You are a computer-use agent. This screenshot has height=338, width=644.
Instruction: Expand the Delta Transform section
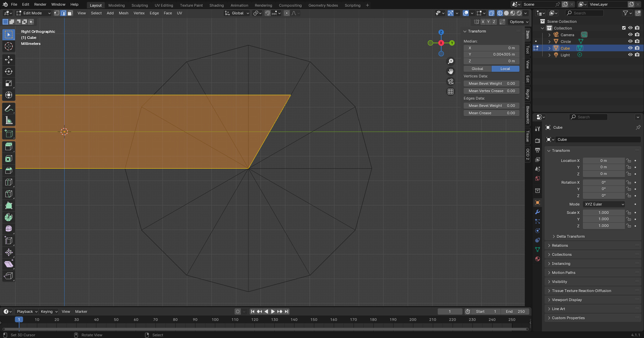[570, 236]
